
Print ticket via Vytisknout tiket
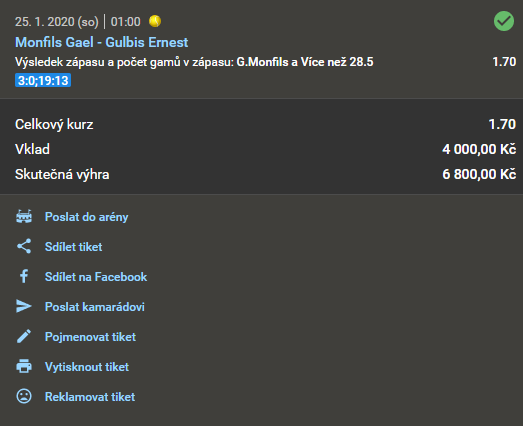(87, 367)
